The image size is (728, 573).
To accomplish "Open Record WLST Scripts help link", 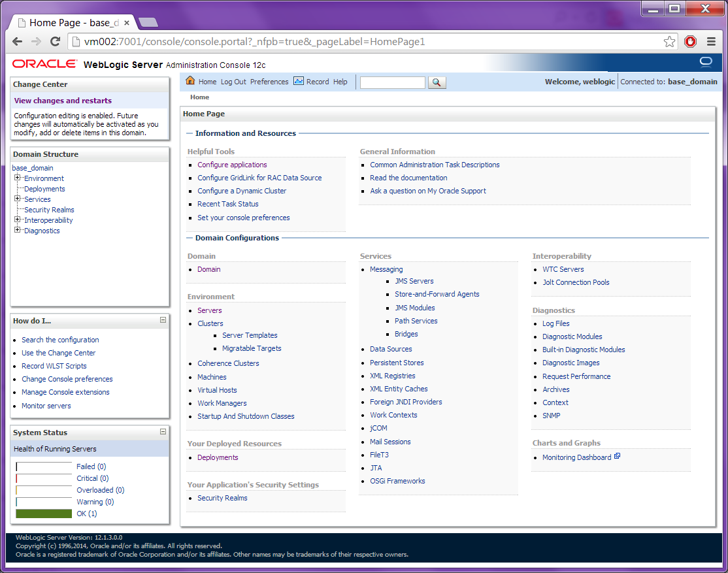I will pyautogui.click(x=54, y=366).
